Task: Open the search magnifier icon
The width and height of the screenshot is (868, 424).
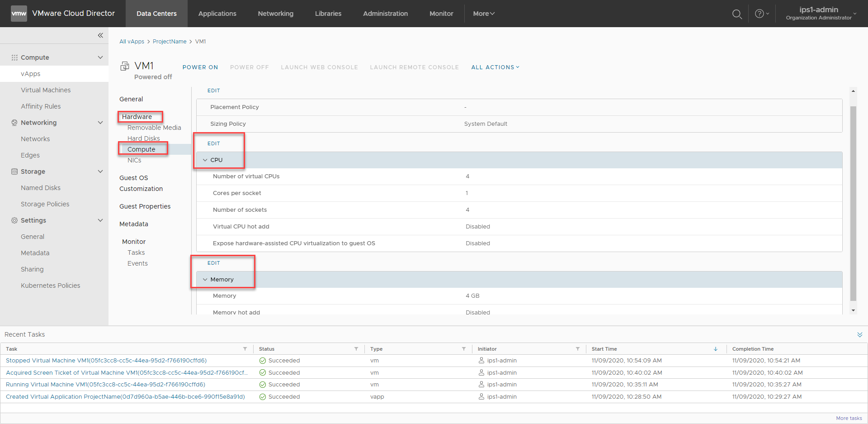Action: [737, 14]
